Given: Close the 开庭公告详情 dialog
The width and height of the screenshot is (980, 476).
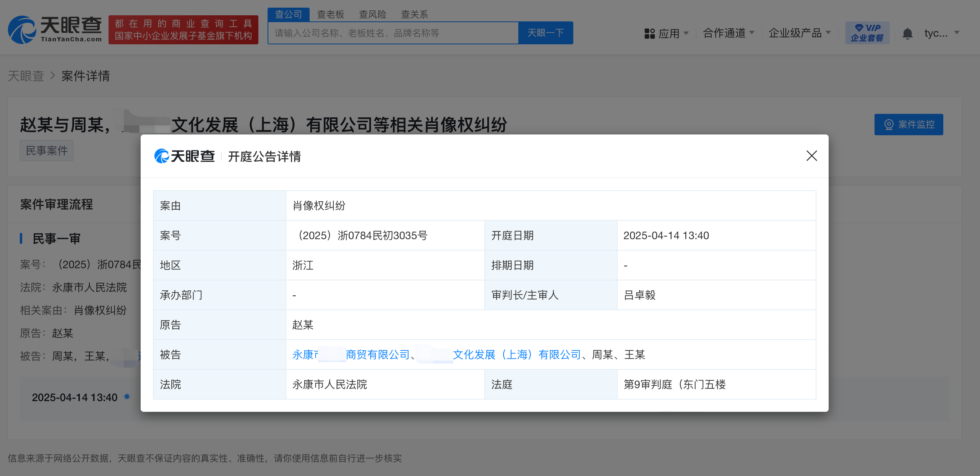Looking at the screenshot, I should click(811, 156).
